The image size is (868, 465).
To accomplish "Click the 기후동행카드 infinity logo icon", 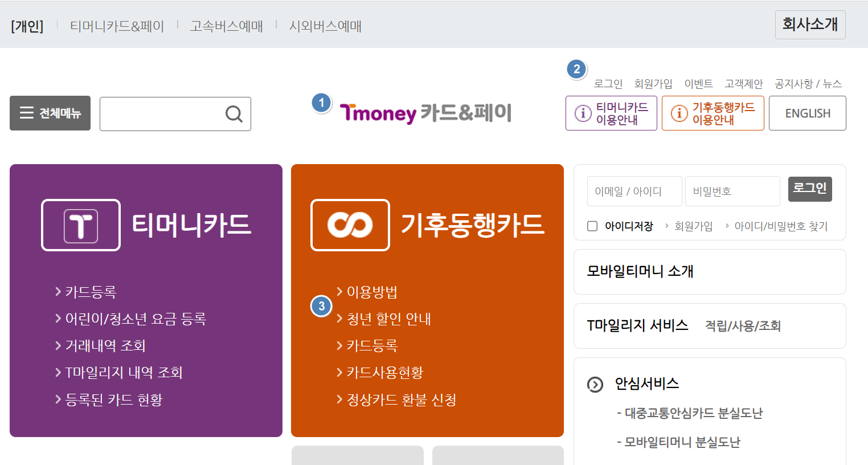I will click(350, 225).
